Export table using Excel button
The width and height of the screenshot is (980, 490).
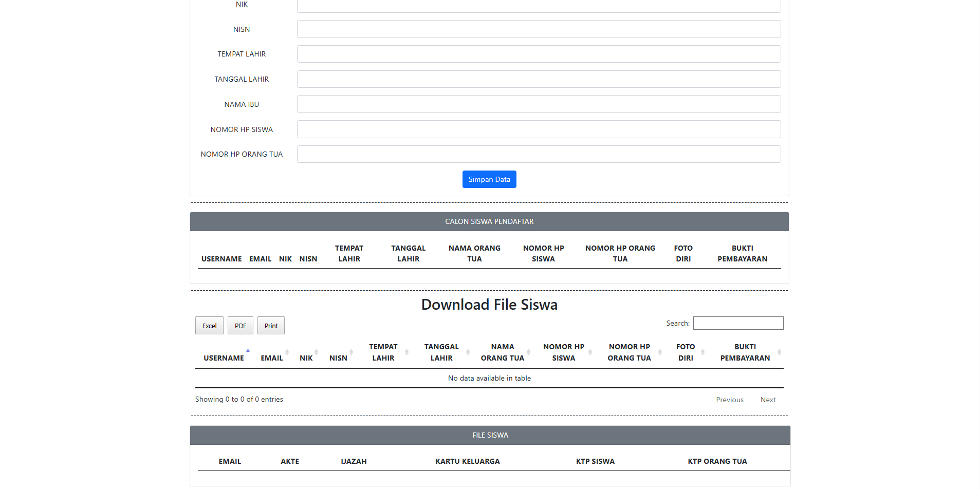pos(209,326)
